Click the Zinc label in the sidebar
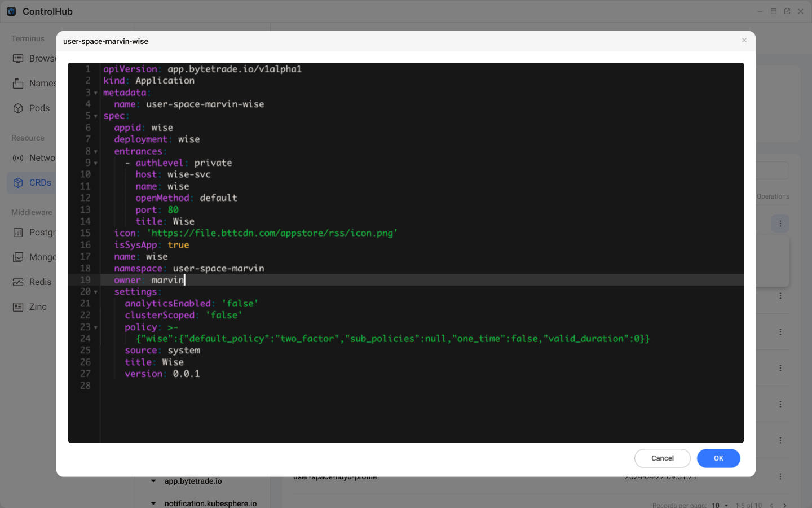The image size is (812, 508). coord(38,307)
